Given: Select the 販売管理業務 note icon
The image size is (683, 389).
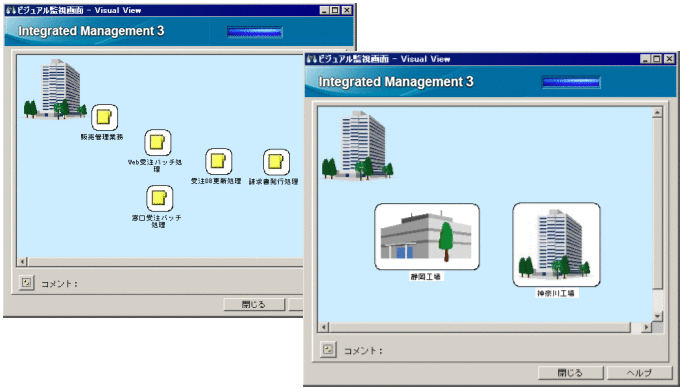Looking at the screenshot, I should [x=105, y=117].
